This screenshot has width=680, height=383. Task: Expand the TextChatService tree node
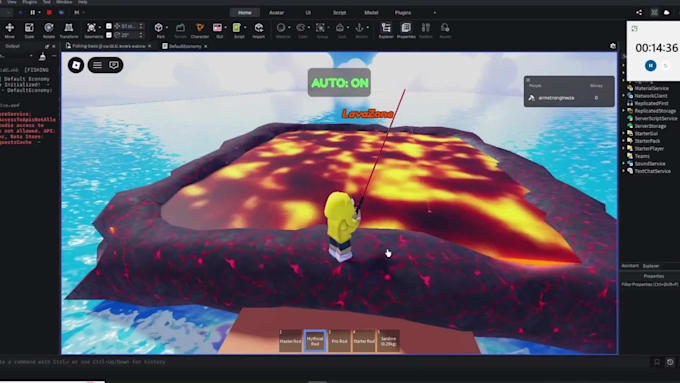[x=624, y=171]
